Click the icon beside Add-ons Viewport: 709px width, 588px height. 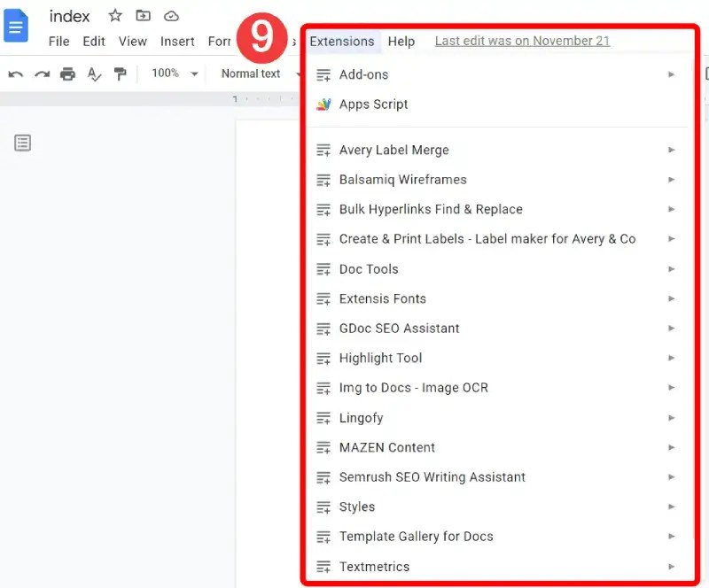point(323,74)
